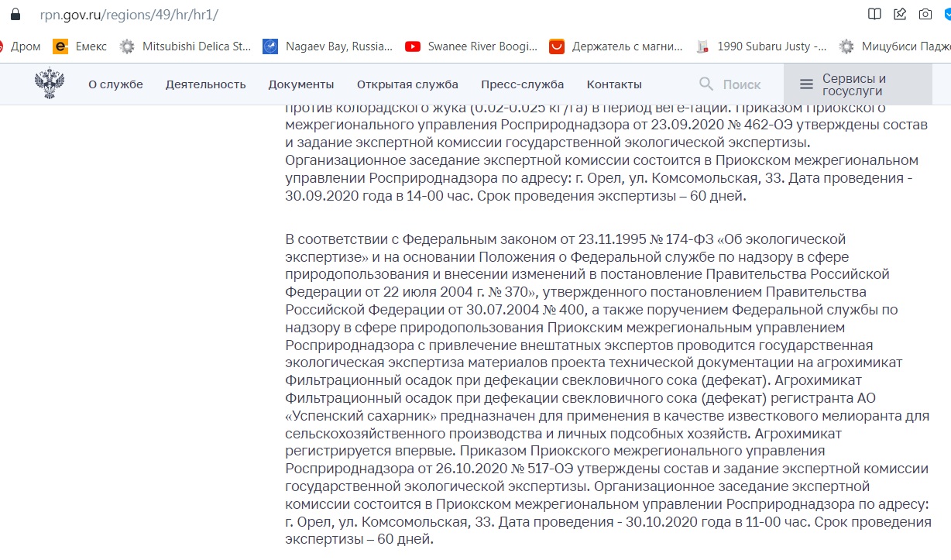Open the О службе menu

[115, 84]
